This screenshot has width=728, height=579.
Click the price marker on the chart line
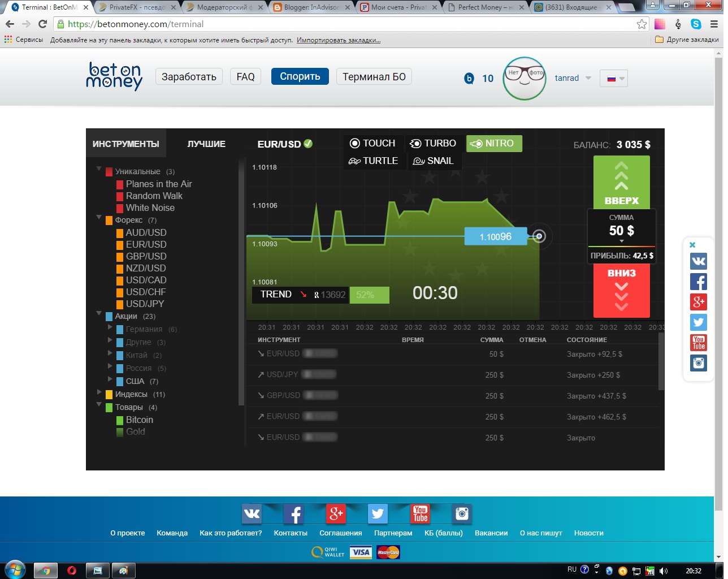(539, 236)
